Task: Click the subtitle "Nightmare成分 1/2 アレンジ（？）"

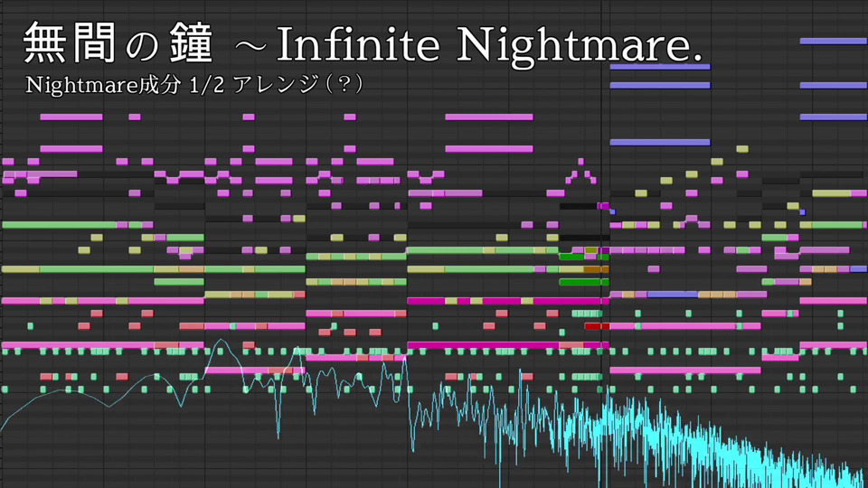Action: click(x=194, y=85)
